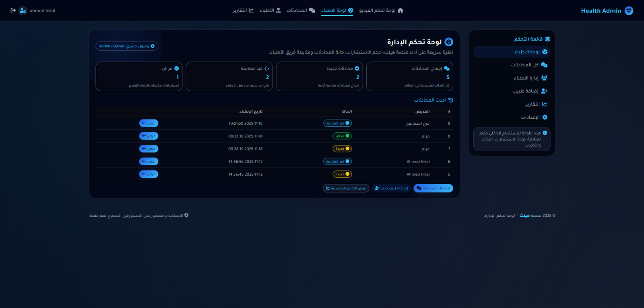The height and width of the screenshot is (308, 644).
Task: Click the home icon in the top navigation
Action: [x=400, y=10]
